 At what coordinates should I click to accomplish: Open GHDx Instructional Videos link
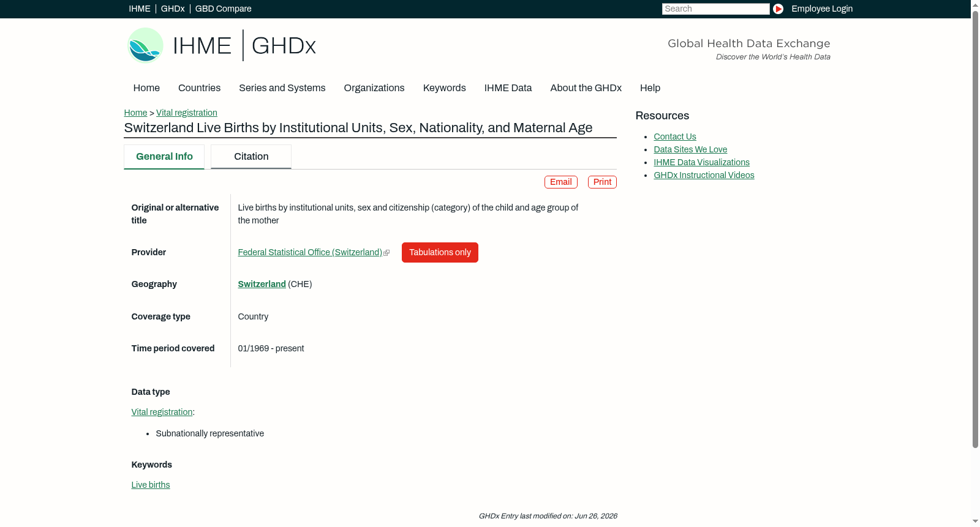(x=704, y=176)
